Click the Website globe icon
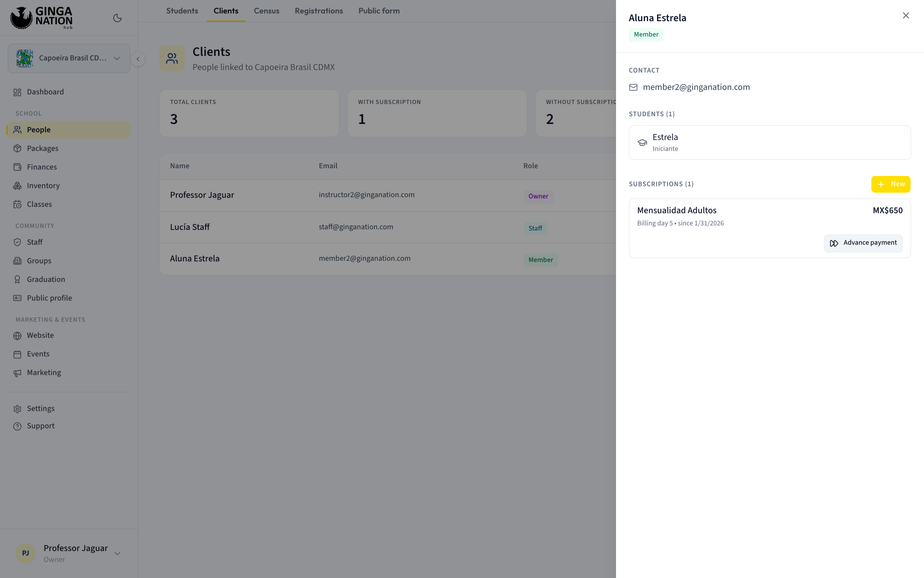 tap(17, 336)
